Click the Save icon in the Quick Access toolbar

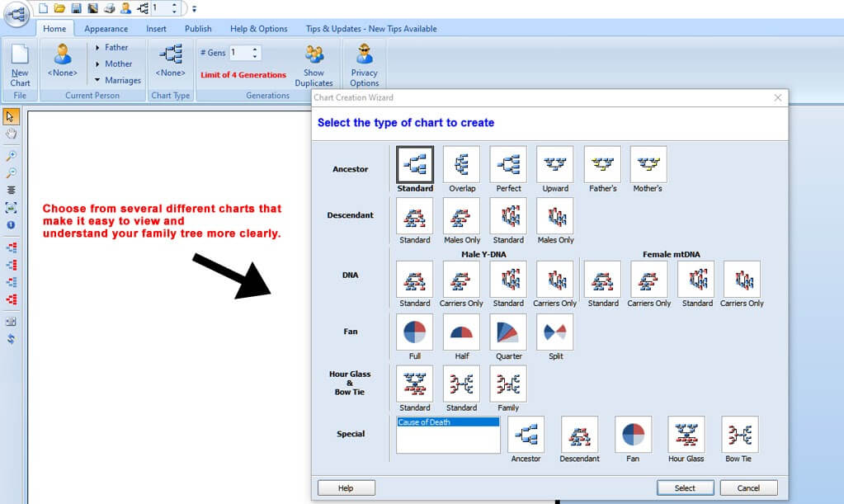[77, 7]
